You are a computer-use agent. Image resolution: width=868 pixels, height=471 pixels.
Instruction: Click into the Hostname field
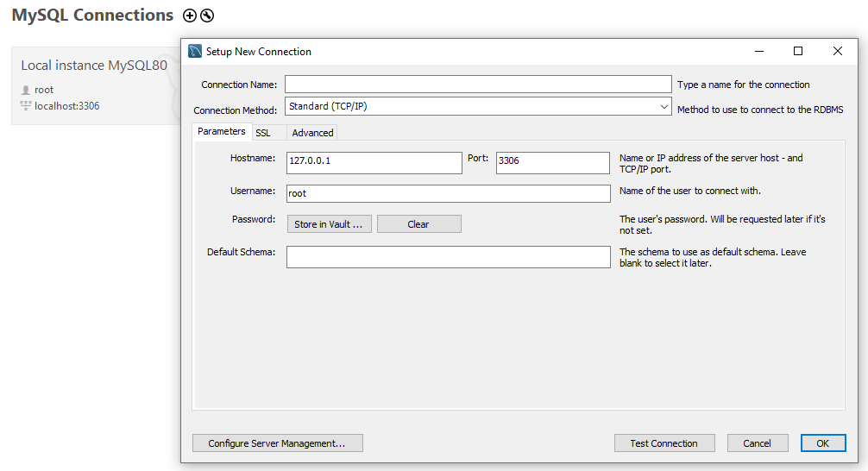pyautogui.click(x=374, y=163)
